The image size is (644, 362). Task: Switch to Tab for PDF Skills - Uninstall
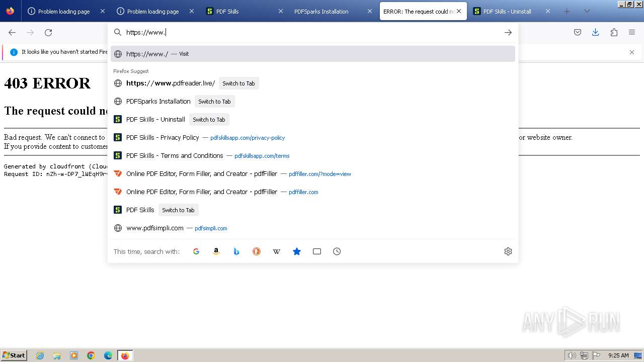click(209, 120)
